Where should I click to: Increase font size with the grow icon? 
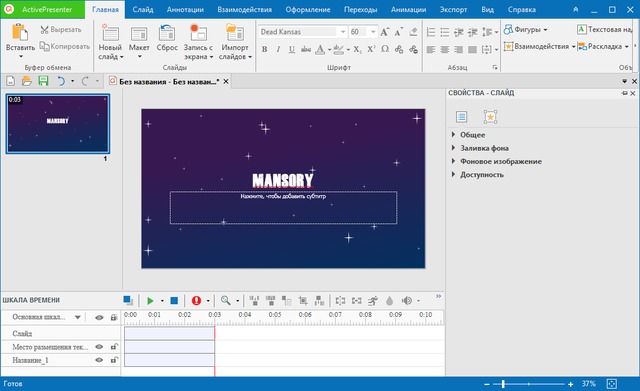point(384,32)
